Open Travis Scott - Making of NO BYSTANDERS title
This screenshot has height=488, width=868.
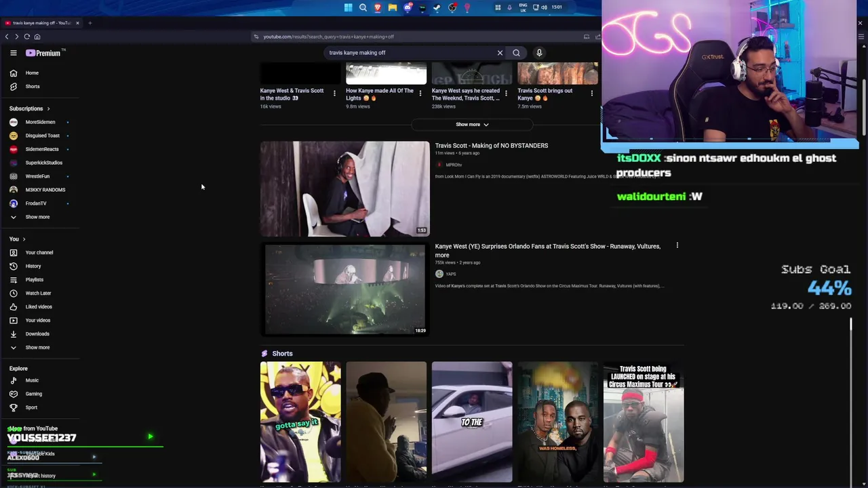click(x=492, y=146)
